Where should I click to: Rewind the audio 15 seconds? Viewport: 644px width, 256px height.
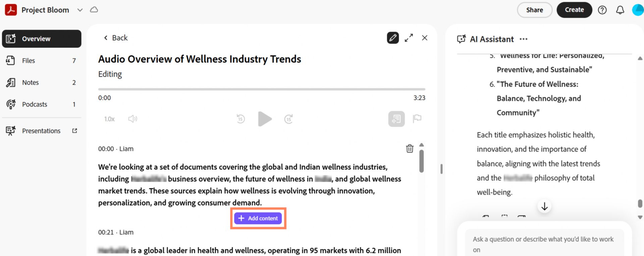[240, 119]
